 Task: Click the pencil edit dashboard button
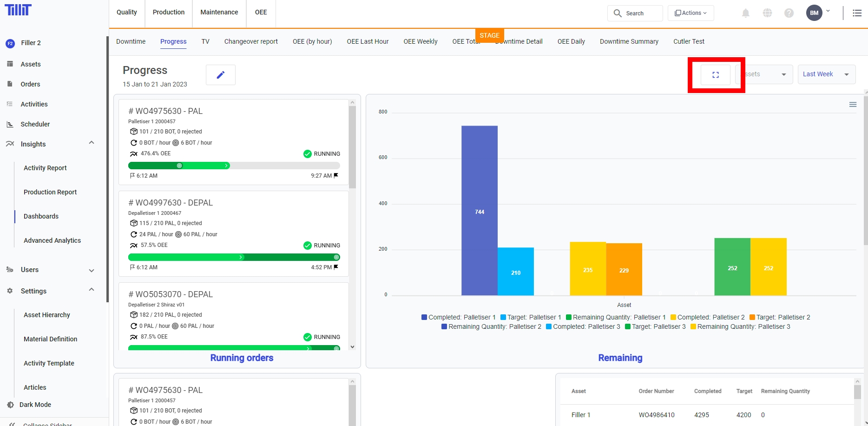click(221, 75)
